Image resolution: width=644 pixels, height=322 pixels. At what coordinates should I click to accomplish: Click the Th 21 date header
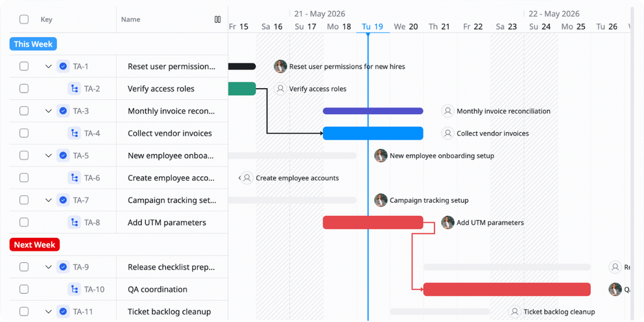tap(439, 27)
